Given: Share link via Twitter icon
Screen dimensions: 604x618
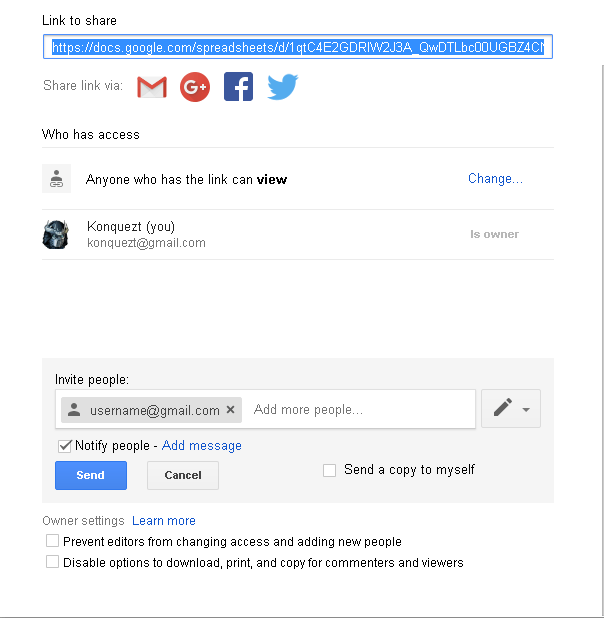Looking at the screenshot, I should [282, 87].
